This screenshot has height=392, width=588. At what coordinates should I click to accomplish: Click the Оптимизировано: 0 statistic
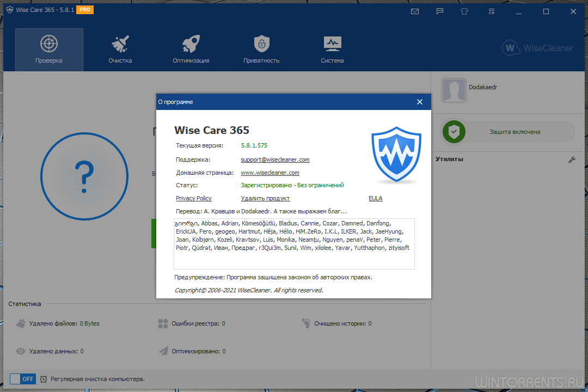(199, 351)
